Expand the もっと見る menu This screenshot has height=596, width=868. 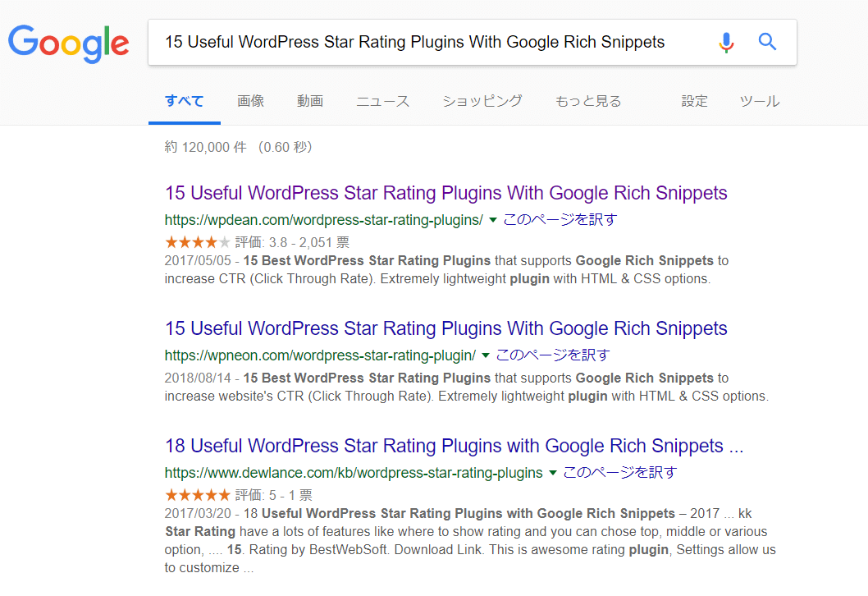pos(588,102)
